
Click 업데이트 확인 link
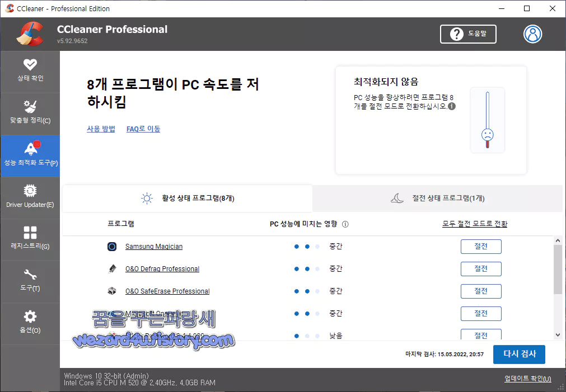(x=528, y=379)
